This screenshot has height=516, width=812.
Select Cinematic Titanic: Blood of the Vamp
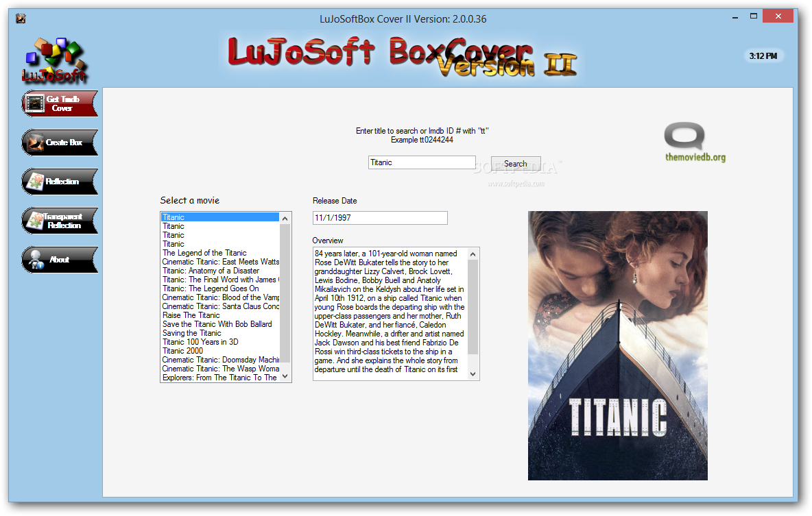tap(220, 297)
